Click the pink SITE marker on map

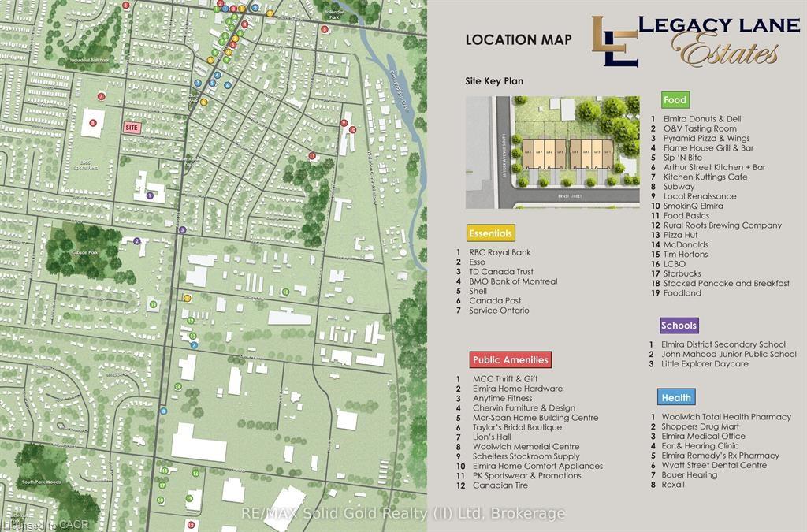pyautogui.click(x=132, y=127)
